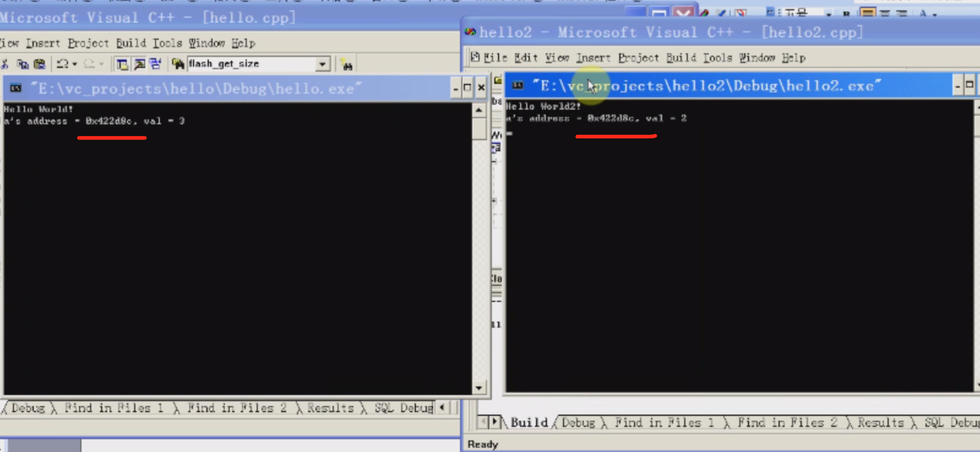Viewport: 980px width, 452px height.
Task: Click scroll-down arrow in hello.exe console
Action: [x=479, y=388]
